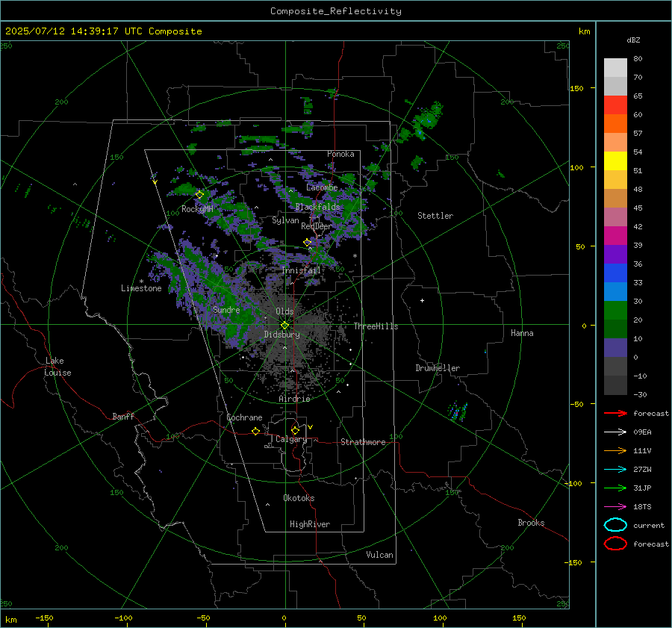Click the magenta 18TS arrow icon

tap(615, 507)
